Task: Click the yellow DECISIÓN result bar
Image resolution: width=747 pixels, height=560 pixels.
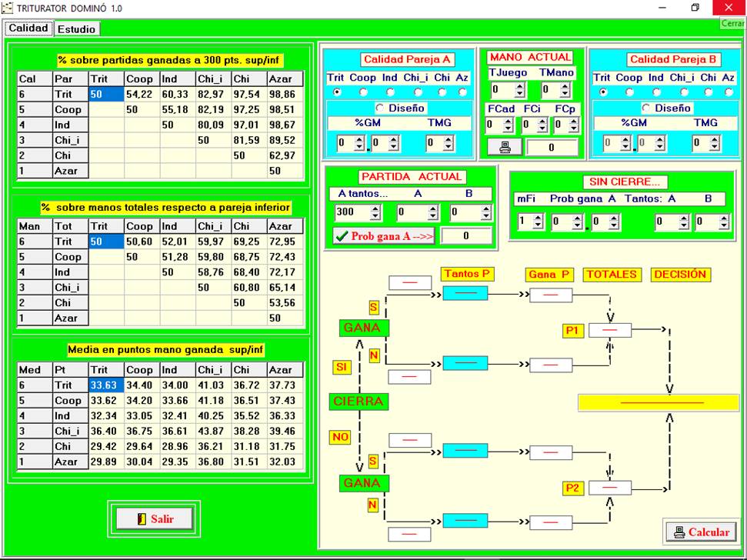Action: [658, 402]
